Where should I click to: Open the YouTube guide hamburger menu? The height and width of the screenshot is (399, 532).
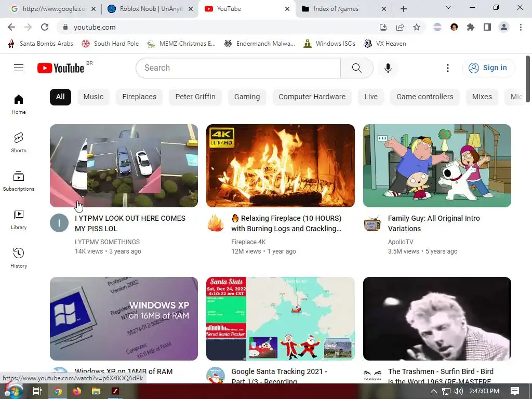[19, 68]
